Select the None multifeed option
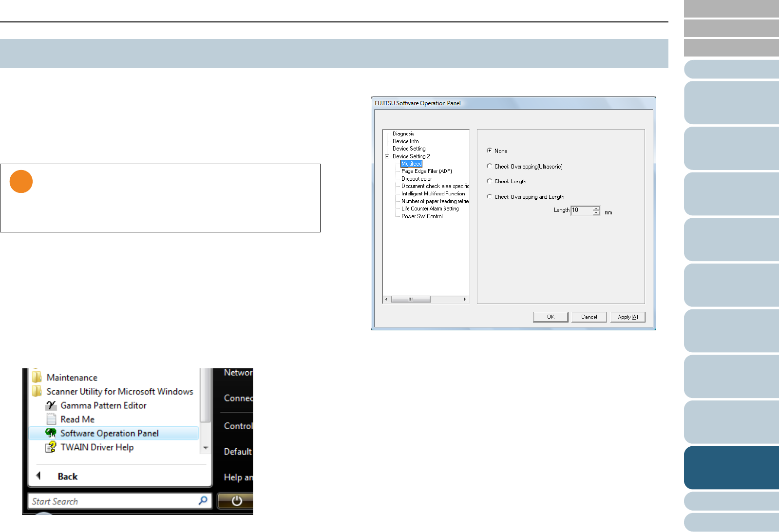779x532 pixels. 489,151
